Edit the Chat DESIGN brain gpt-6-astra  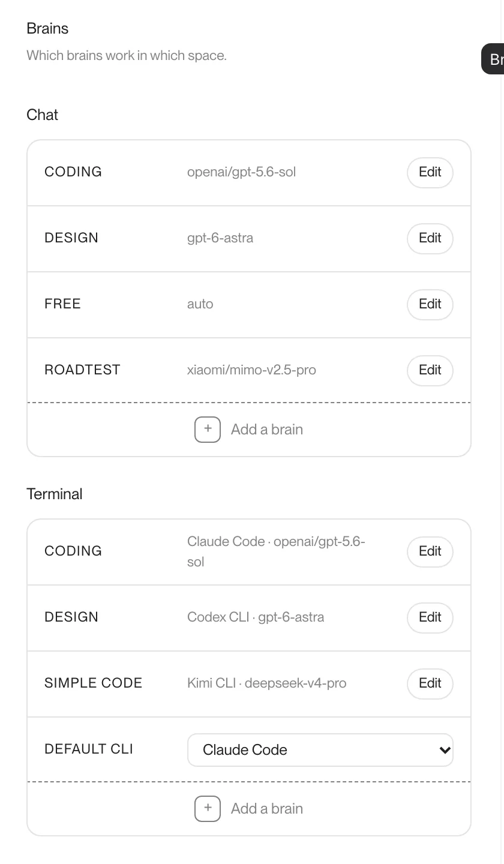pyautogui.click(x=430, y=239)
